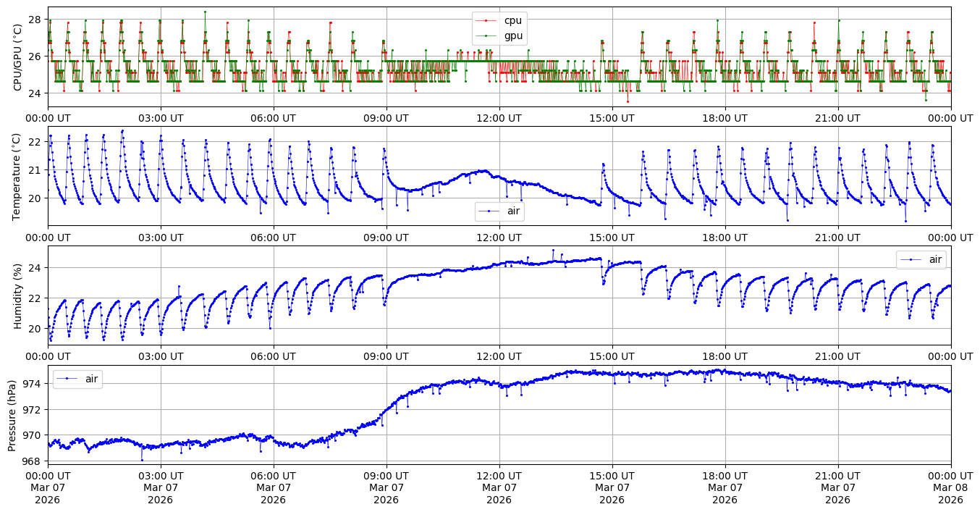Image resolution: width=980 pixels, height=512 pixels.
Task: Click the air legend in Temperature plot
Action: tap(500, 211)
